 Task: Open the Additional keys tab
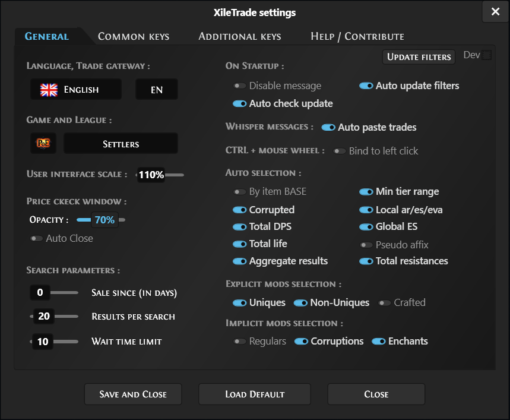point(240,36)
